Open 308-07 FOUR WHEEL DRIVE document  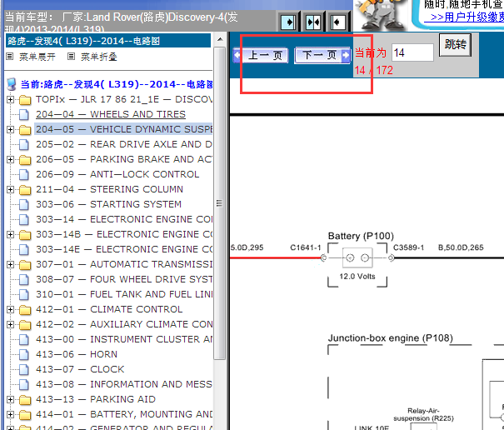pyautogui.click(x=124, y=279)
